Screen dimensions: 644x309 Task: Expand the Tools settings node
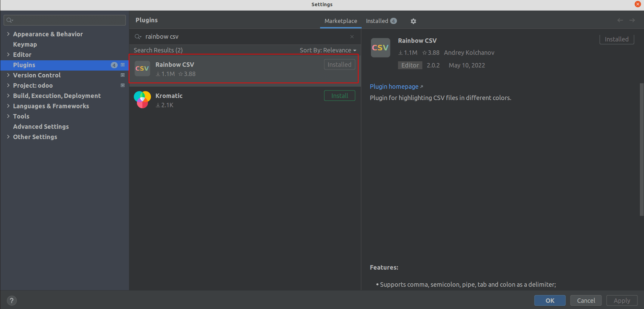coord(8,116)
